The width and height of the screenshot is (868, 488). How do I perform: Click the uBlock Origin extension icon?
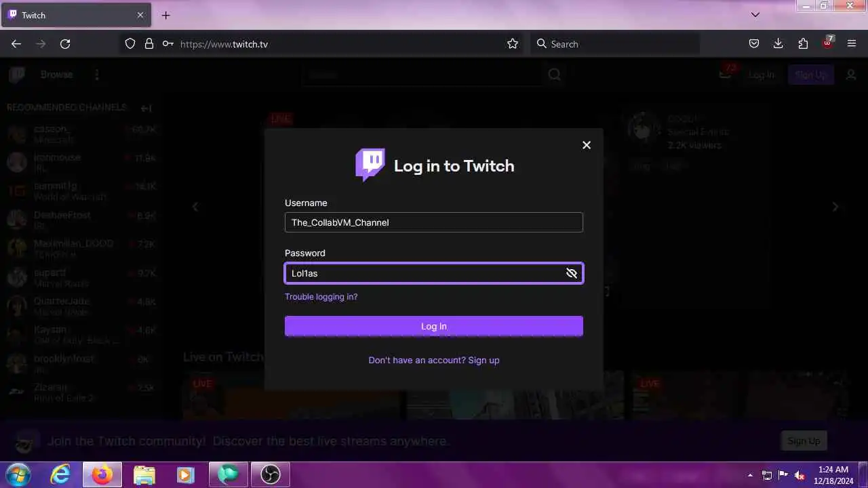828,43
